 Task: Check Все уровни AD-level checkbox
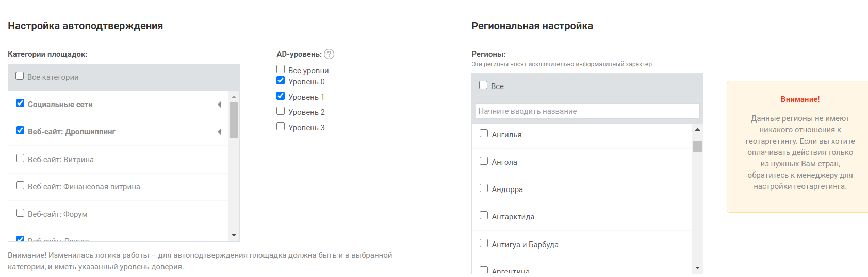(281, 69)
